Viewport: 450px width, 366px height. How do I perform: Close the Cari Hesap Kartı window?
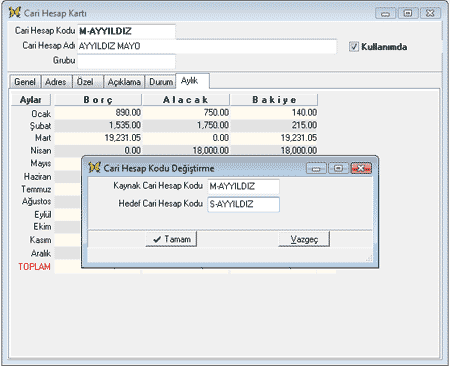coord(430,13)
